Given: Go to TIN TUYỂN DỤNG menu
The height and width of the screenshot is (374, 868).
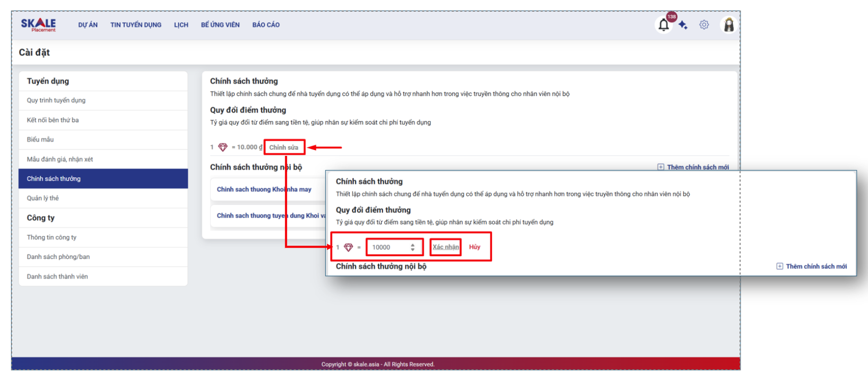Looking at the screenshot, I should [136, 25].
